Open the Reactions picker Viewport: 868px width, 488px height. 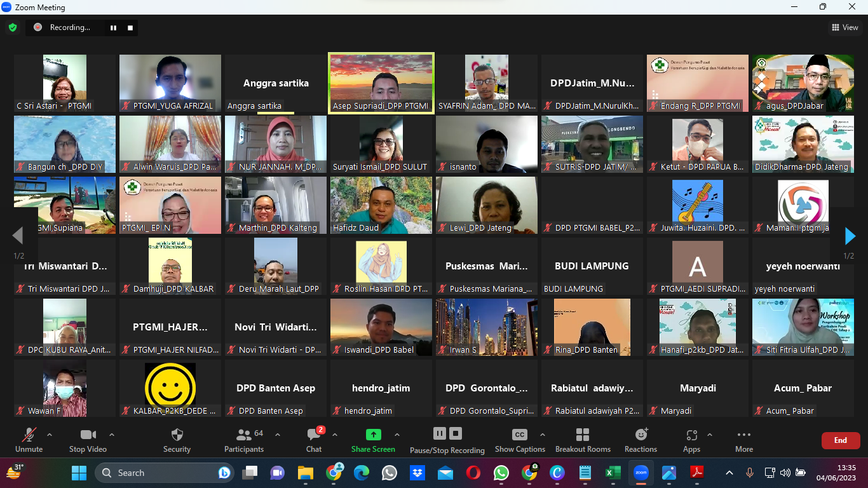641,440
